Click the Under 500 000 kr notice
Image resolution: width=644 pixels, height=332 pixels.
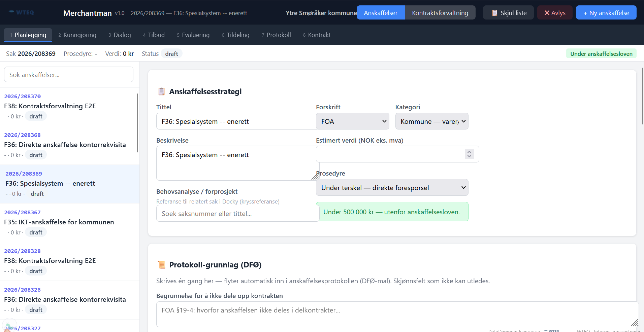click(392, 212)
